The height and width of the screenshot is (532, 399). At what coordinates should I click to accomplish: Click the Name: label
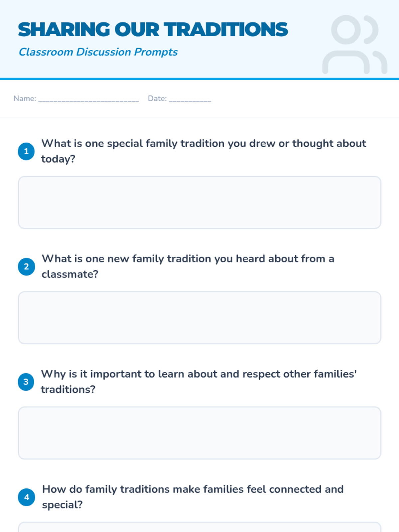click(x=25, y=98)
